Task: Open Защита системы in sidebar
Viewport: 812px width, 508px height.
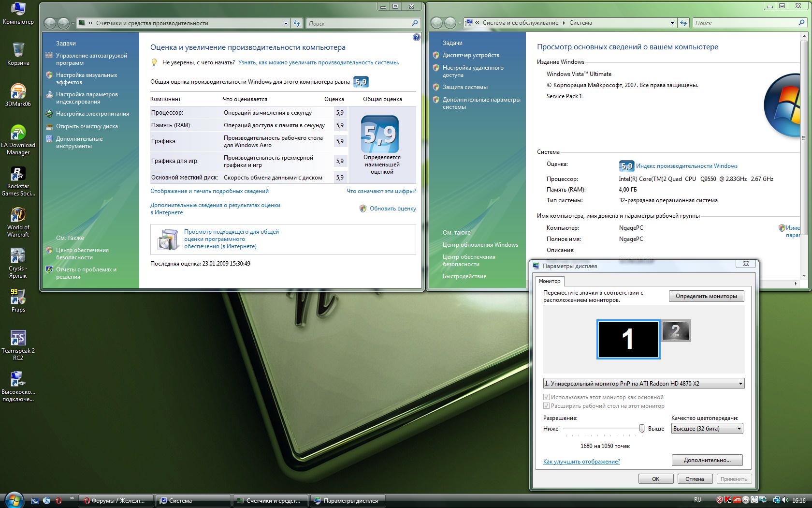Action: (465, 87)
